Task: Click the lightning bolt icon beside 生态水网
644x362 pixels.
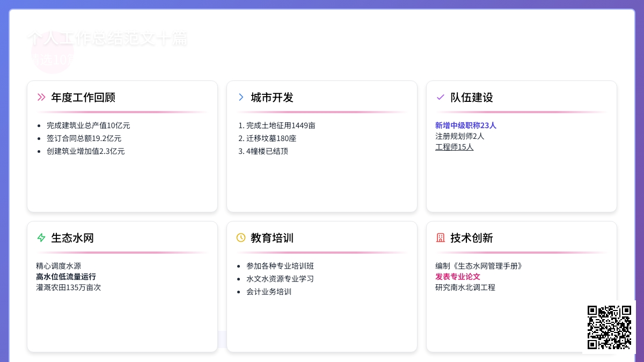Action: (41, 238)
